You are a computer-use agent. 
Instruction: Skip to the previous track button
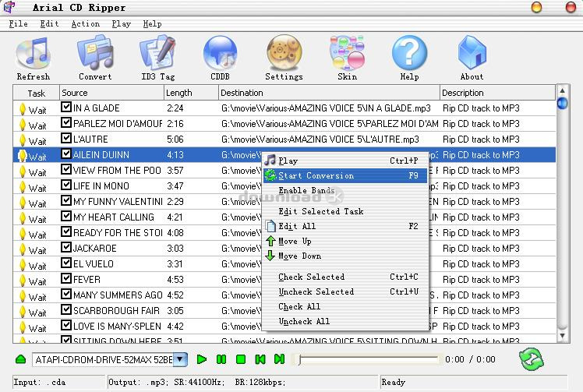click(x=260, y=359)
